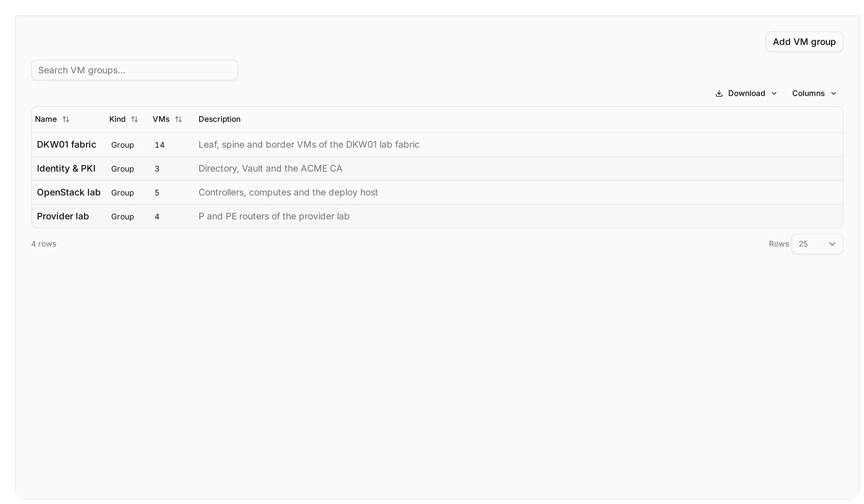Open the Provider lab group

tap(63, 216)
